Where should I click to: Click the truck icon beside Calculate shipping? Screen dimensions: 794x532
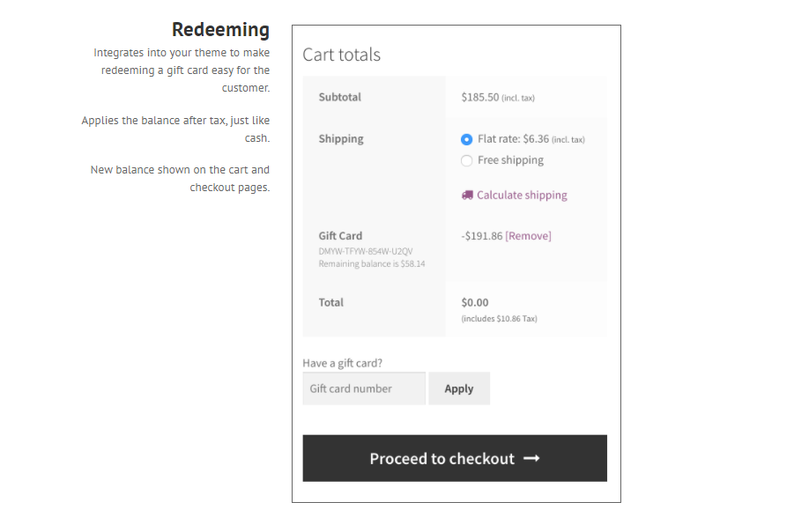[x=467, y=196]
